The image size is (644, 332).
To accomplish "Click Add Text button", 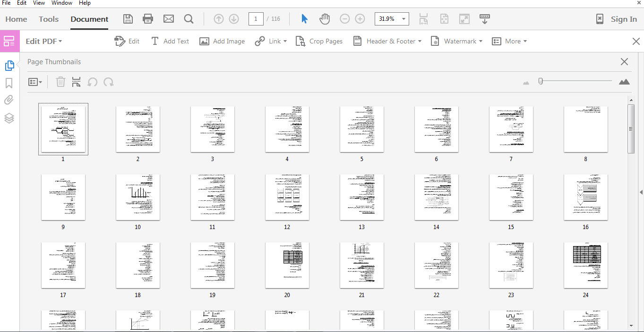I will (170, 41).
